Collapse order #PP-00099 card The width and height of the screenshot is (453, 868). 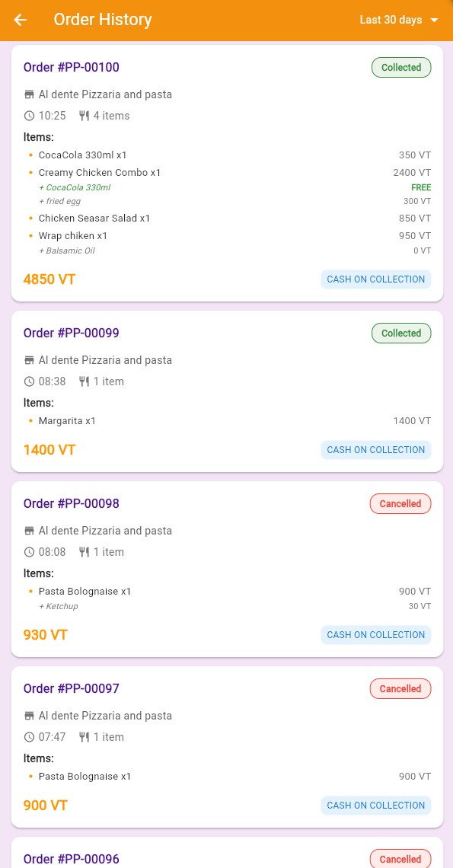click(71, 333)
